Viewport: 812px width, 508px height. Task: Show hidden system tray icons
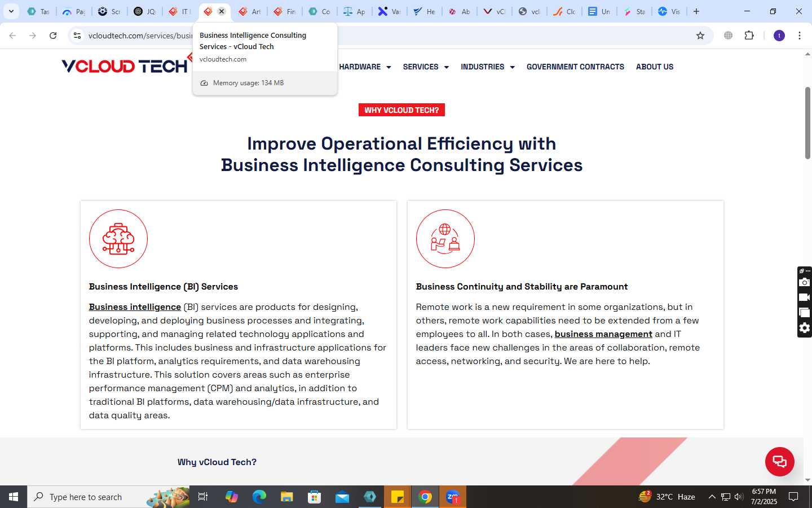click(x=712, y=497)
